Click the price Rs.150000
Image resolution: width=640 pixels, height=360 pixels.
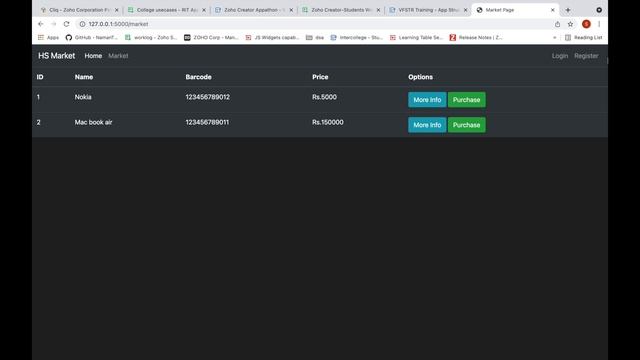click(x=327, y=122)
